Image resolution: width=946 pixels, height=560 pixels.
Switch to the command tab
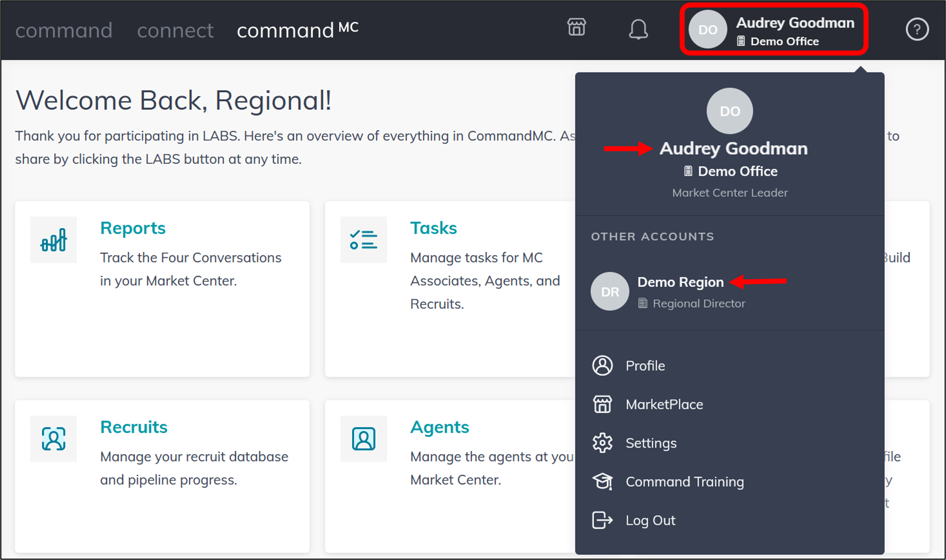click(x=64, y=30)
